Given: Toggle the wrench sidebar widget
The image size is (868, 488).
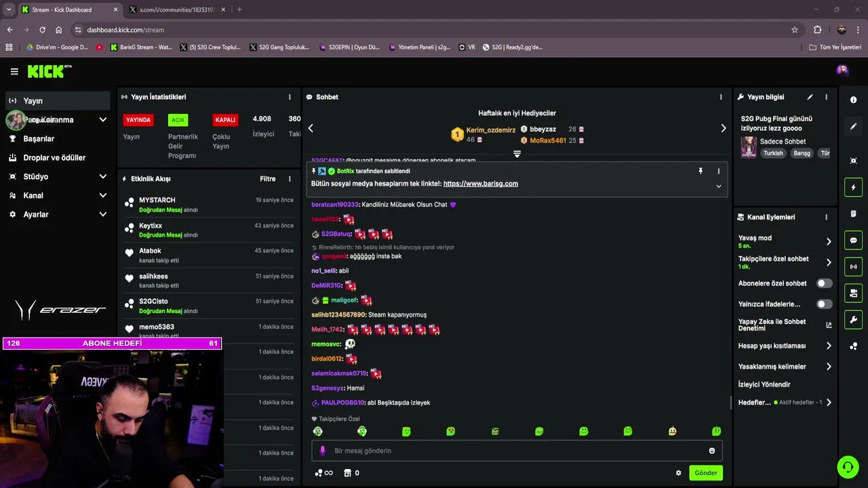Looking at the screenshot, I should click(853, 320).
